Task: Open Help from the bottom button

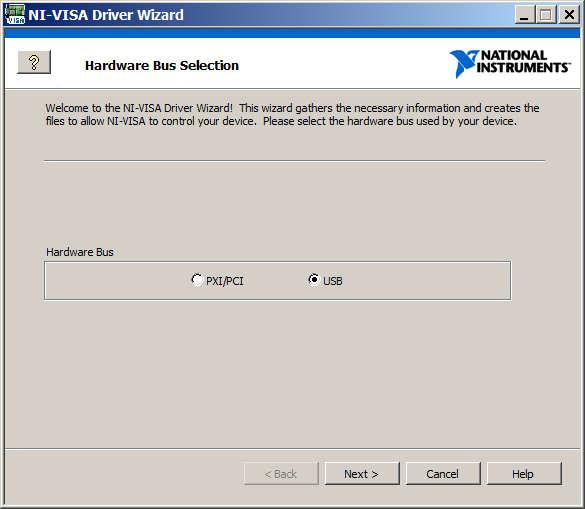Action: [x=524, y=474]
